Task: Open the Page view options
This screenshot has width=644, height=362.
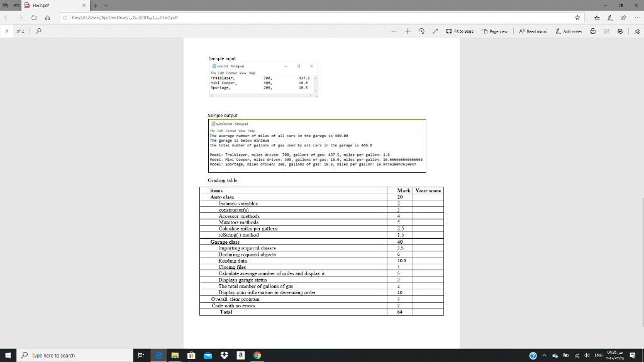Action: tap(494, 31)
